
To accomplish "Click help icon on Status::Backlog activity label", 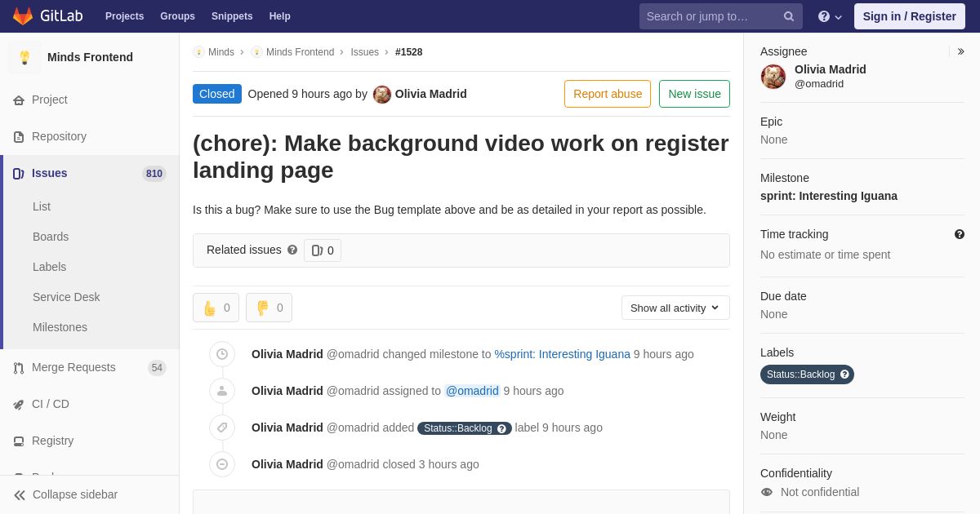I will [x=502, y=428].
